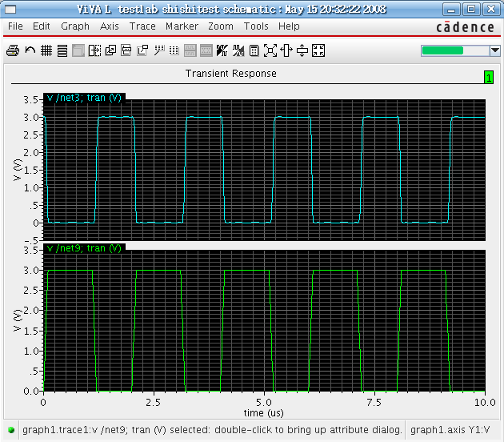Toggle the grid display icon
504x442 pixels.
click(46, 50)
